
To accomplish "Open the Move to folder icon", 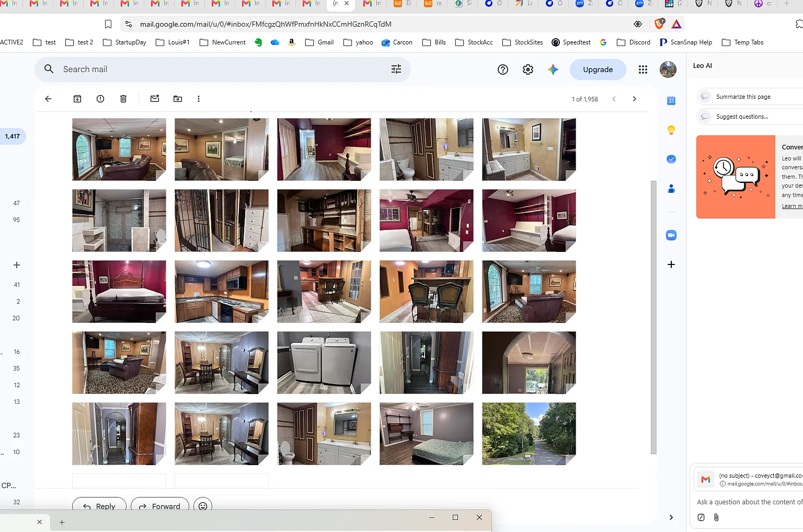I will point(178,99).
